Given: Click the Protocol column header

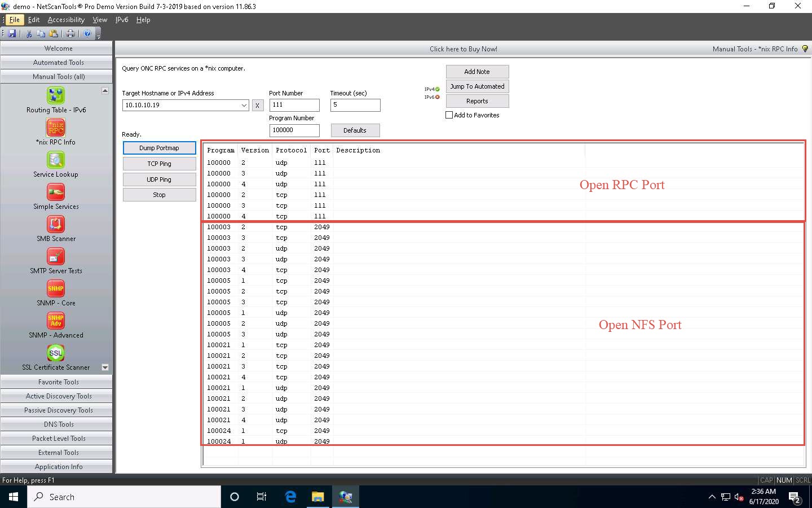Looking at the screenshot, I should [x=291, y=150].
